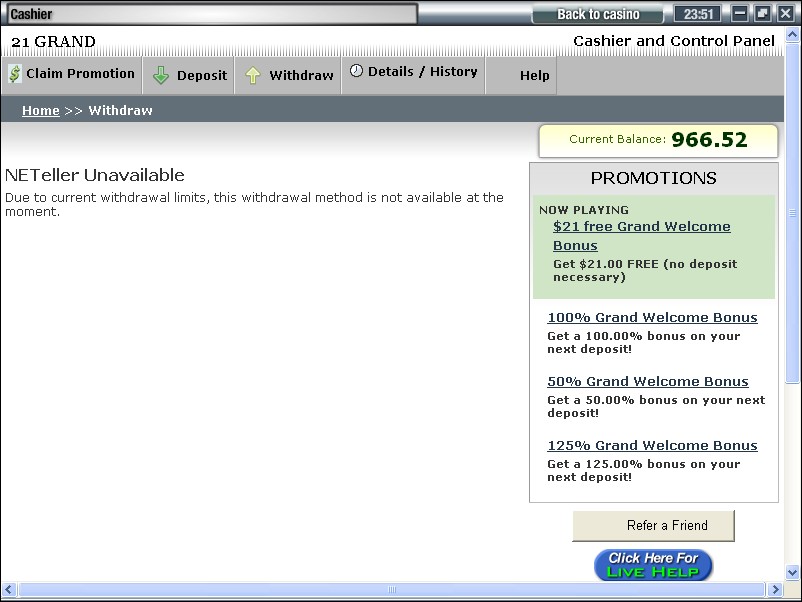The image size is (802, 602).
Task: Click the Get a 50.00% bonus description
Action: point(656,407)
